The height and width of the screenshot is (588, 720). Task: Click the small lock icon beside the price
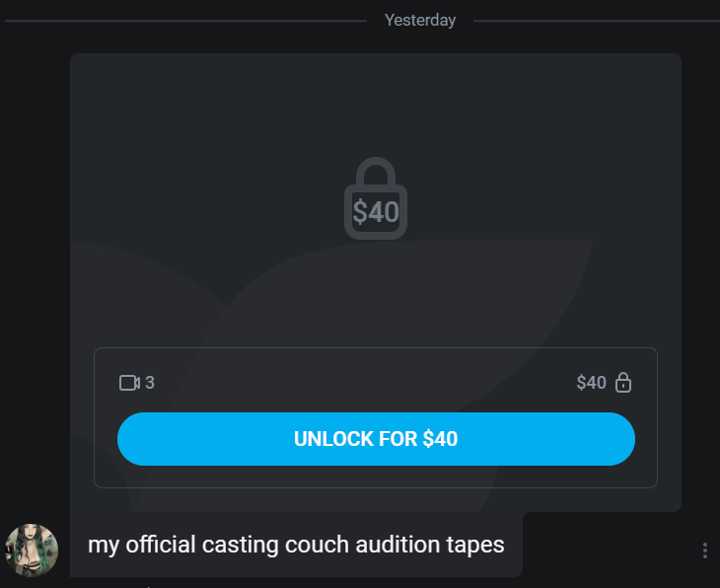[622, 383]
